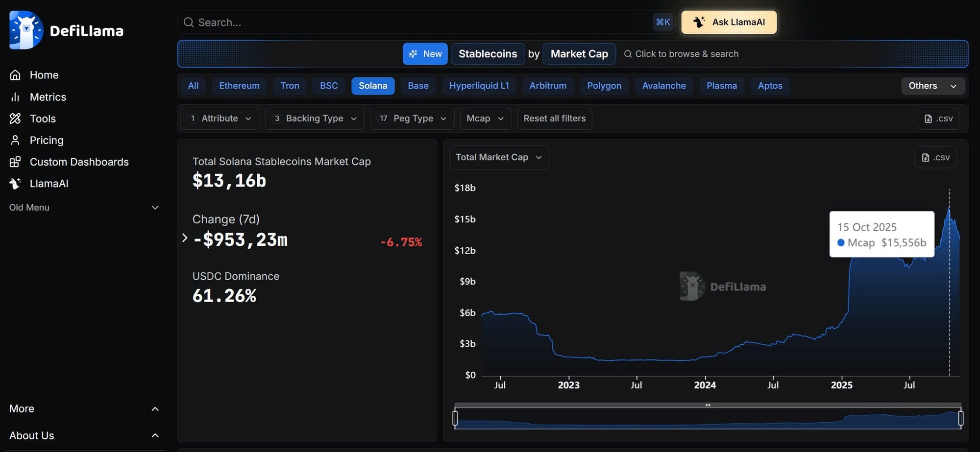Image resolution: width=980 pixels, height=452 pixels.
Task: Select the Metrics sidebar icon
Action: 15,96
